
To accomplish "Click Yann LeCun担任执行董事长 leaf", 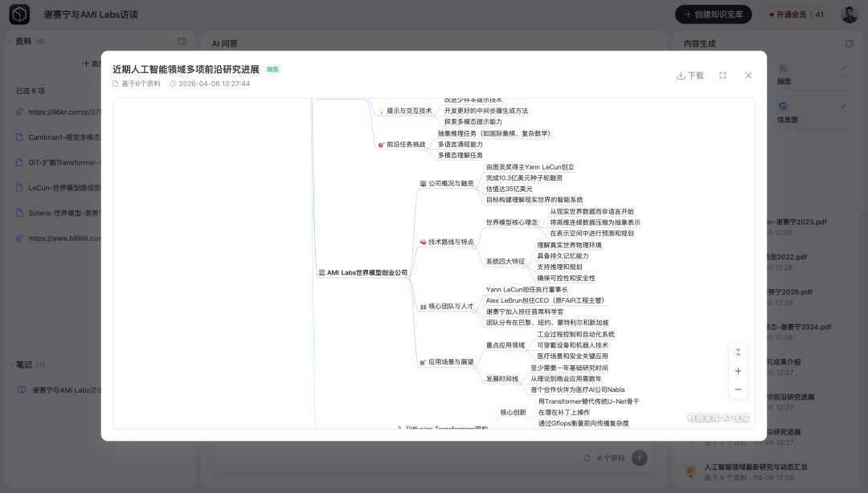I will click(526, 290).
